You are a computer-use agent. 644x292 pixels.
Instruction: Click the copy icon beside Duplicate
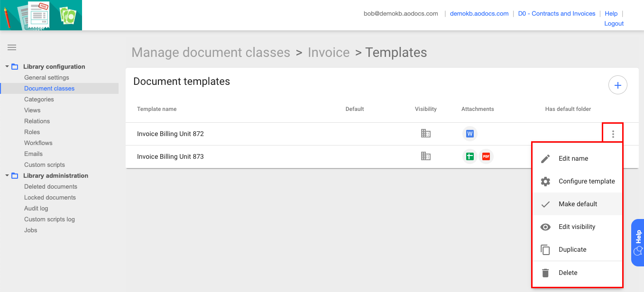[545, 249]
